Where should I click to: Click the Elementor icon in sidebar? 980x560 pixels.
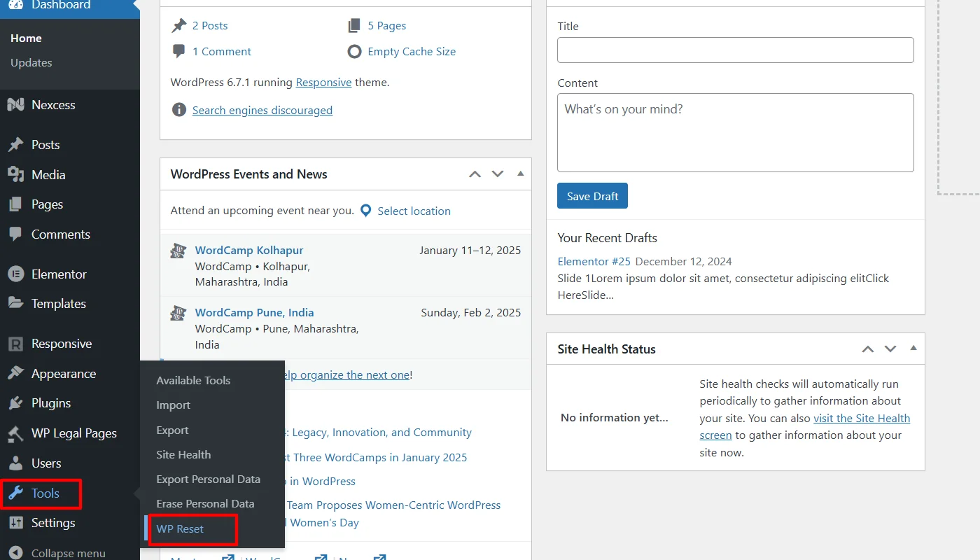15,274
